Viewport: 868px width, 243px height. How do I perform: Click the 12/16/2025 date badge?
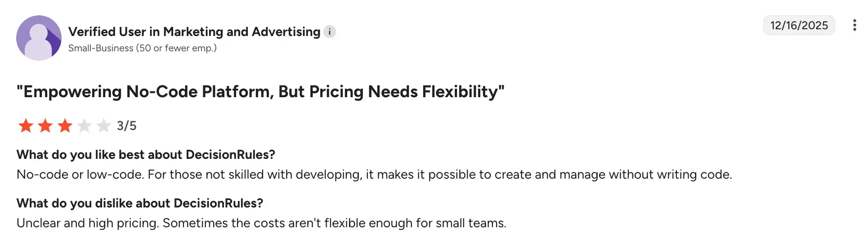[799, 25]
